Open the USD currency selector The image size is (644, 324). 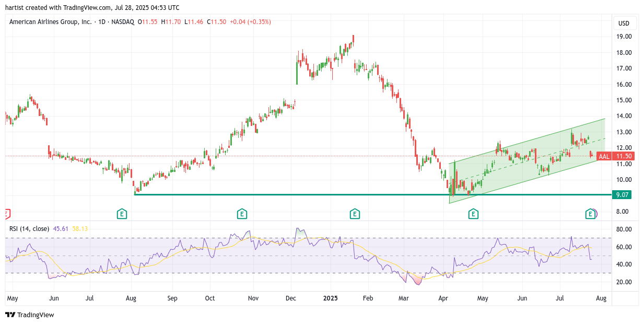point(624,23)
